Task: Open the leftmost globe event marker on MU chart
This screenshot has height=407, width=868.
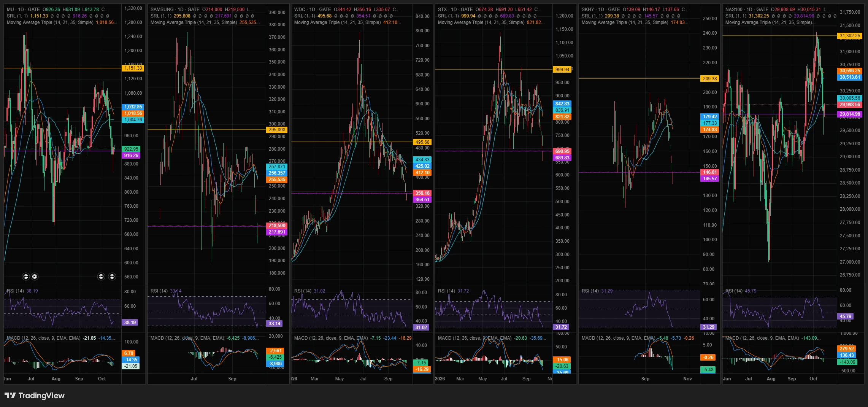Action: point(26,277)
